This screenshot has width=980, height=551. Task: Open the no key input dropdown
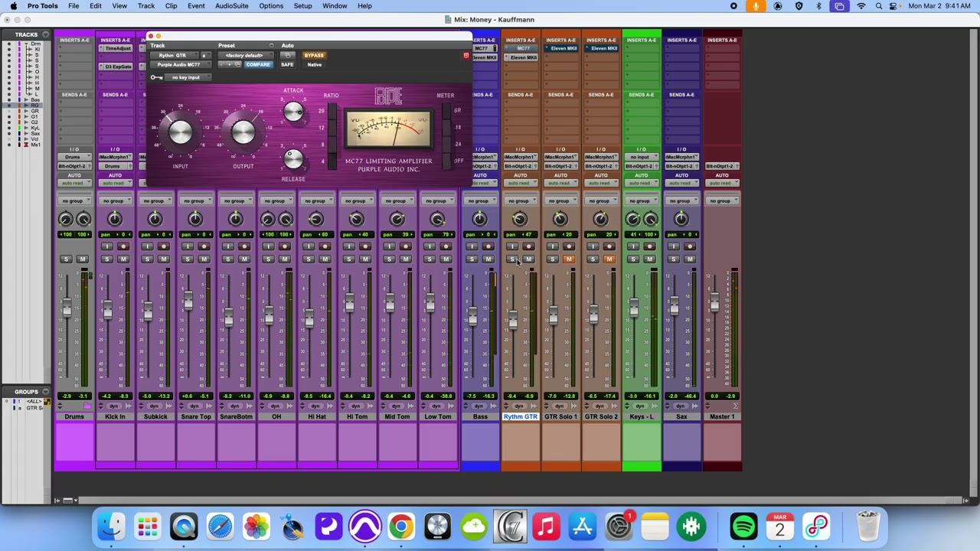188,77
